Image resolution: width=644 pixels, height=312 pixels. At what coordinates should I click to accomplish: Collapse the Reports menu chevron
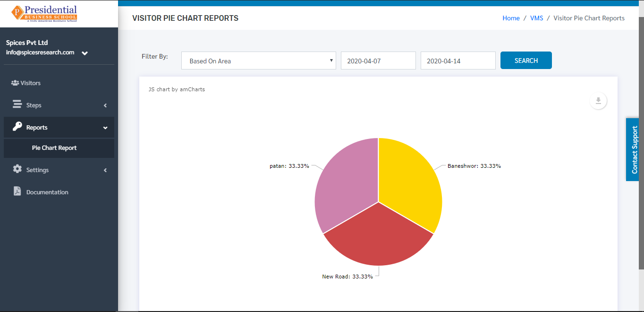pos(105,128)
